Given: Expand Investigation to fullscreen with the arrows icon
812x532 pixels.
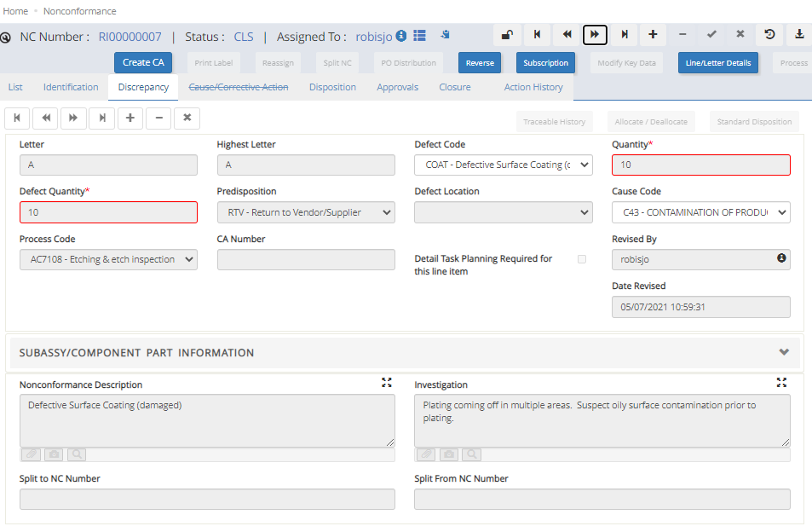Looking at the screenshot, I should pyautogui.click(x=781, y=383).
